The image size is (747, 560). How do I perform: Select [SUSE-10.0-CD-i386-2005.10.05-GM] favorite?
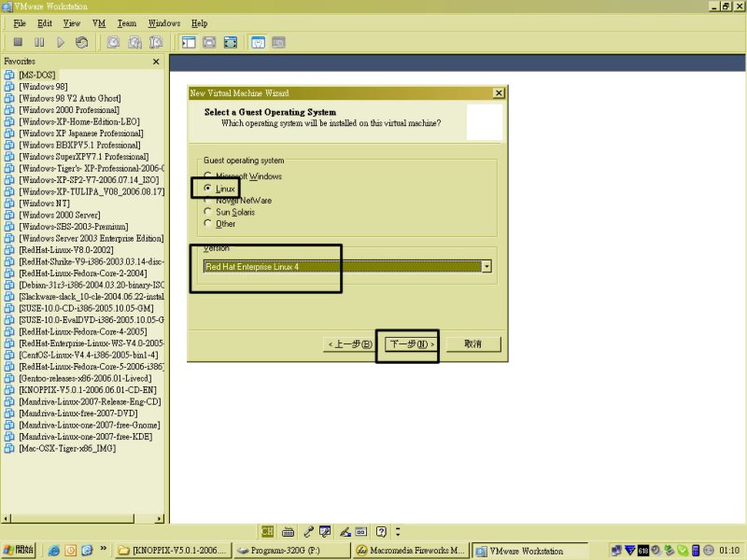click(x=86, y=308)
